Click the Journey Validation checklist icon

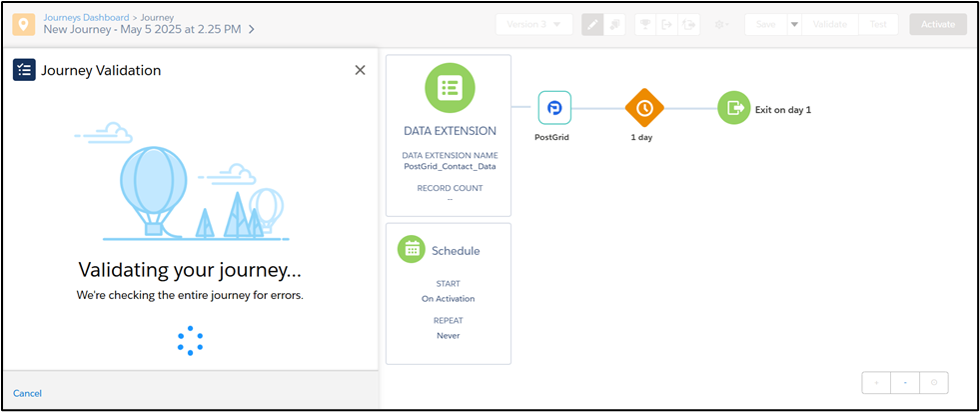click(24, 70)
